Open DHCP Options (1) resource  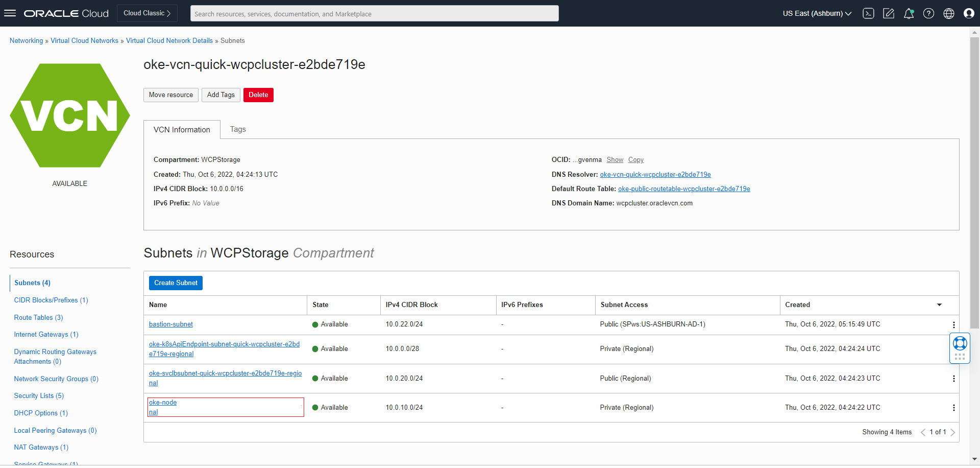tap(41, 413)
